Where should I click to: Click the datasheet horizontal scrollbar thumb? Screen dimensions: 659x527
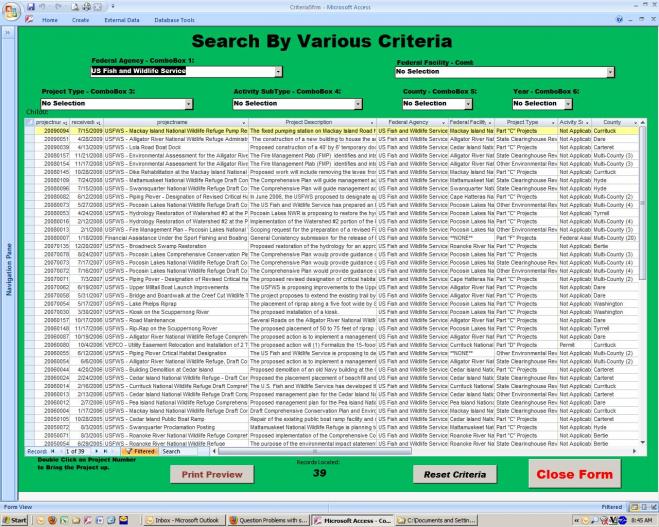click(315, 451)
